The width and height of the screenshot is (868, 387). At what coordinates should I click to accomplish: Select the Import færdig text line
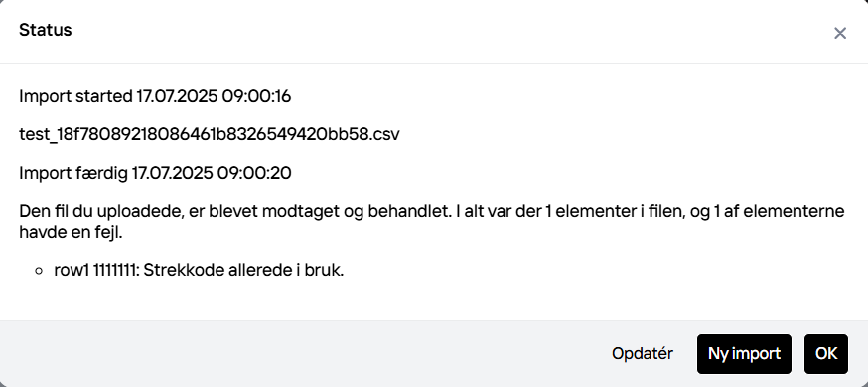[155, 173]
